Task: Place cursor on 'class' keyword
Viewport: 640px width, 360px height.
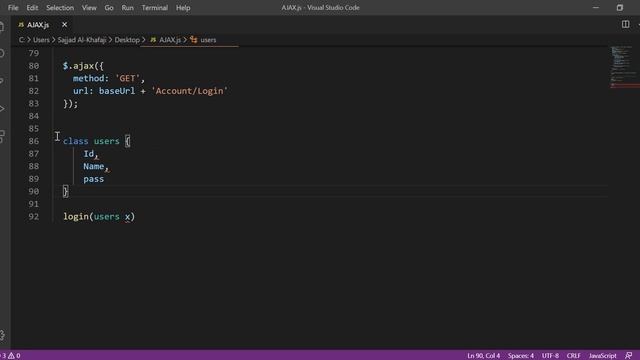Action: point(76,141)
